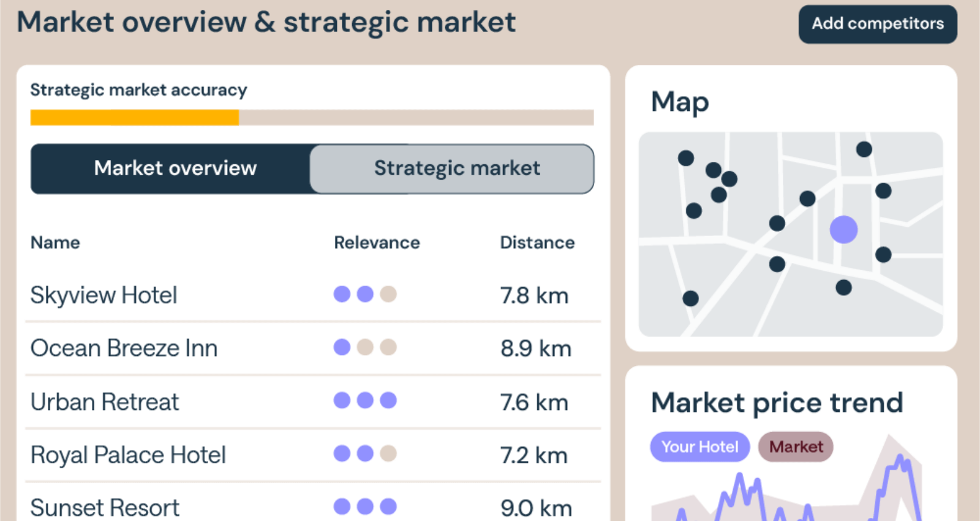Click the Strategic market accuracy progress bar
Image resolution: width=980 pixels, height=521 pixels.
click(x=312, y=118)
